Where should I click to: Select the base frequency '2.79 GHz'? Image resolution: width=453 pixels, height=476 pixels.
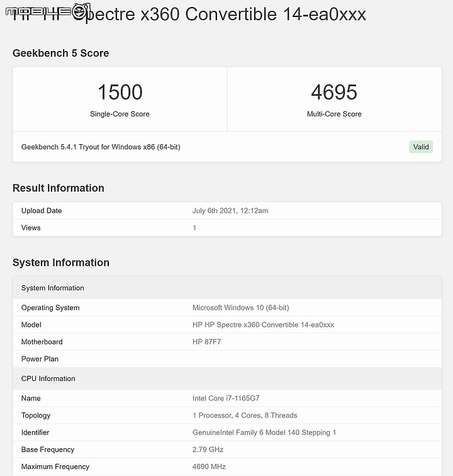tap(208, 450)
